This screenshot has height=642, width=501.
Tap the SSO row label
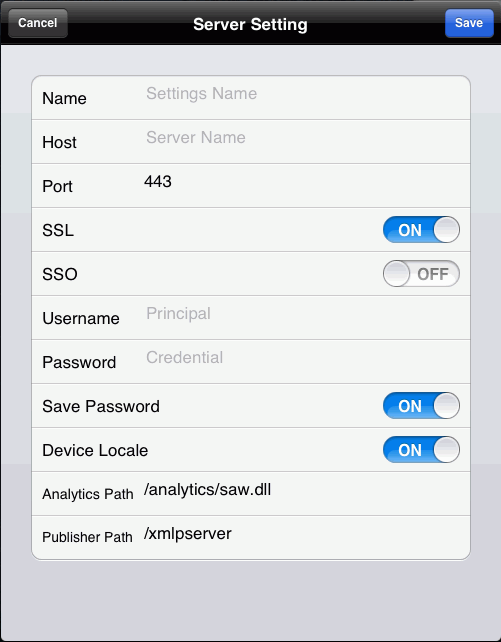[60, 274]
